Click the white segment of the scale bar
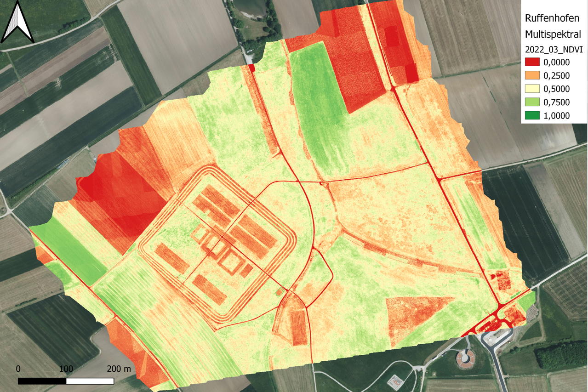Viewport: 588px width, 392px height. (x=90, y=381)
